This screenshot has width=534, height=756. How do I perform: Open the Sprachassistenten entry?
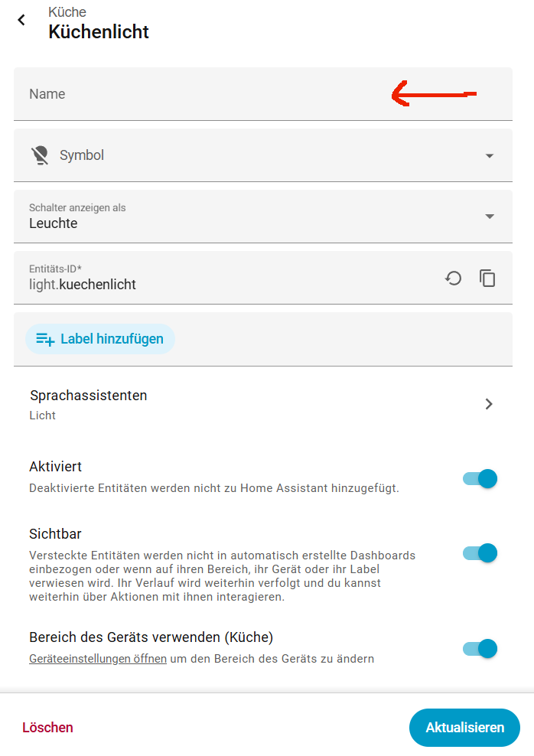coord(263,404)
